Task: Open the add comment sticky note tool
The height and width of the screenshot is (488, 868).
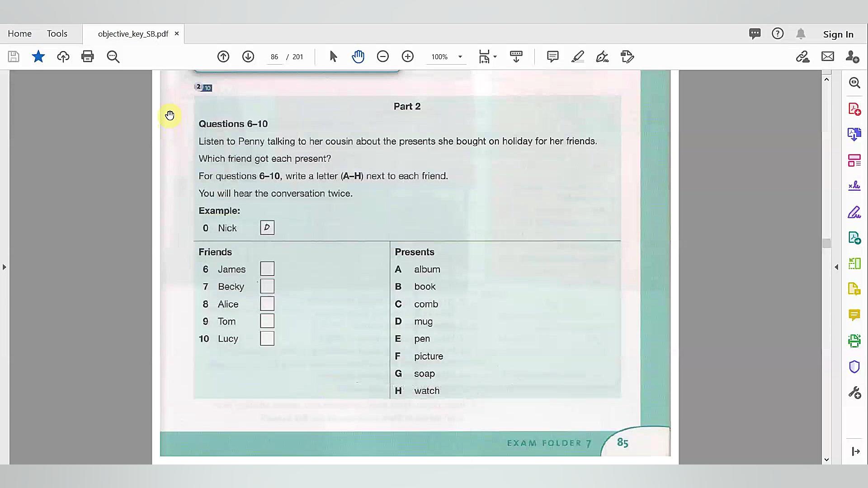Action: (552, 56)
